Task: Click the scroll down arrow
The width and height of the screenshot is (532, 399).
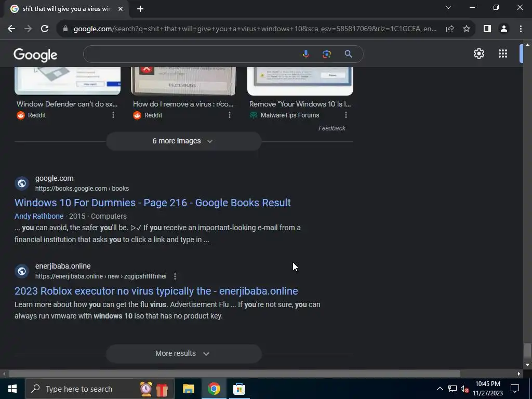Action: (527, 365)
